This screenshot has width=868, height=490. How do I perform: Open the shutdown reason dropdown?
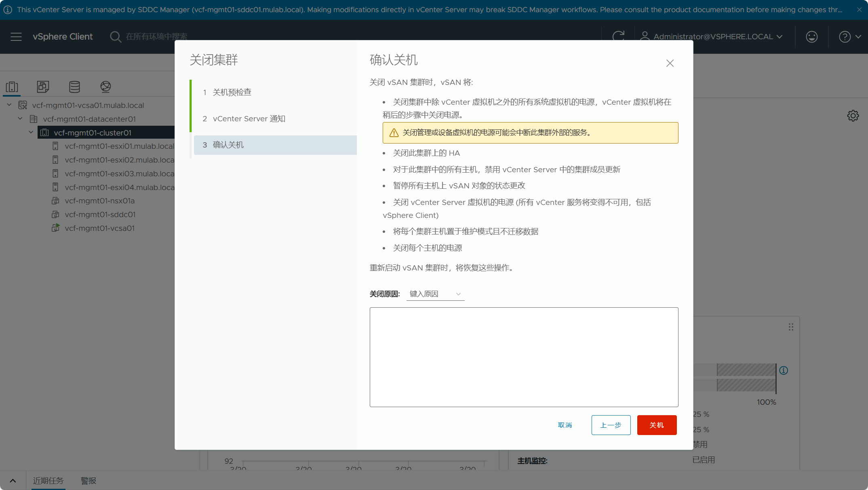pyautogui.click(x=435, y=294)
